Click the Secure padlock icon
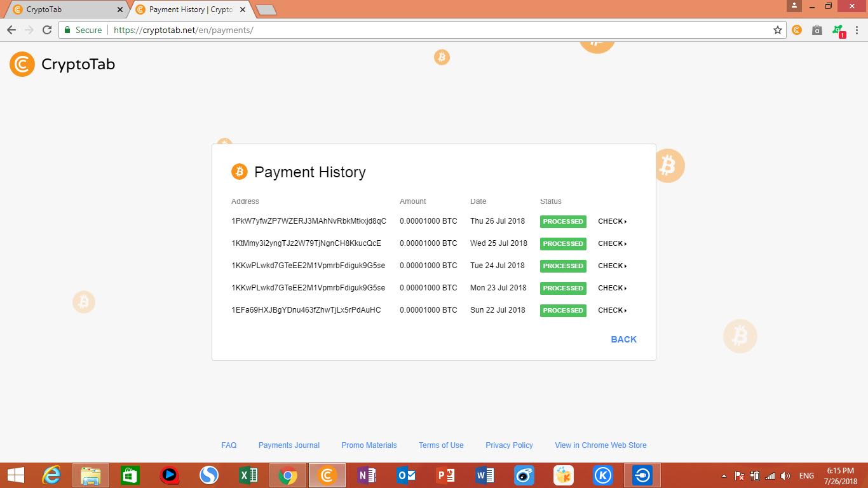Viewport: 868px width, 488px height. pyautogui.click(x=67, y=30)
